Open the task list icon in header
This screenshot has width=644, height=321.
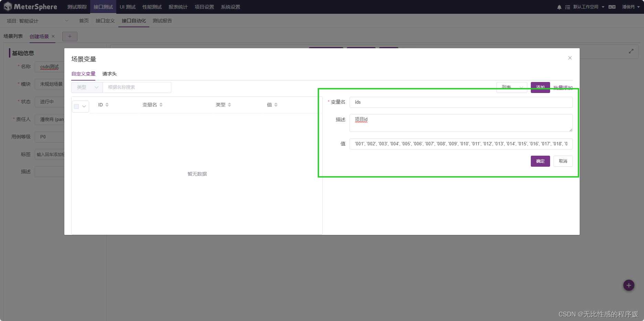point(568,7)
